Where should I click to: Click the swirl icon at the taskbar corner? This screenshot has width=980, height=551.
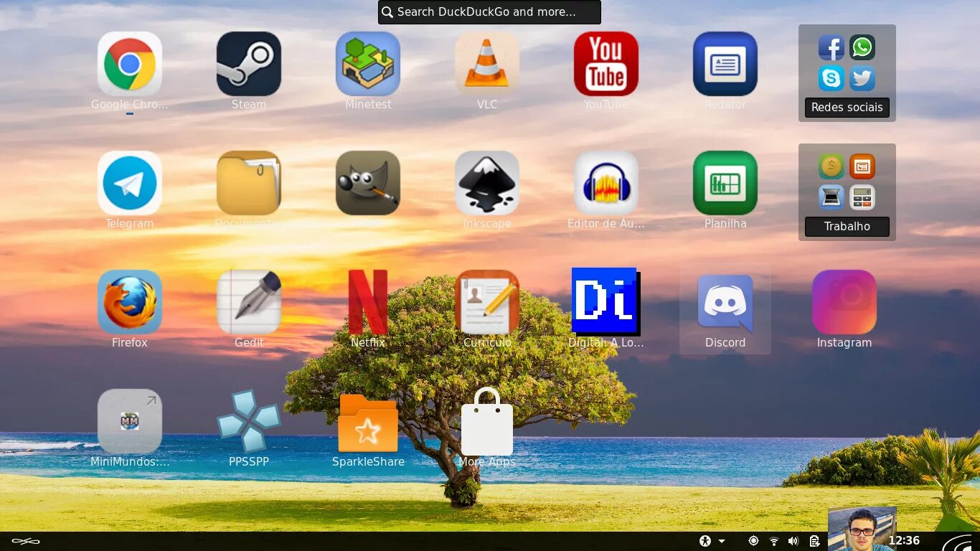pyautogui.click(x=959, y=542)
